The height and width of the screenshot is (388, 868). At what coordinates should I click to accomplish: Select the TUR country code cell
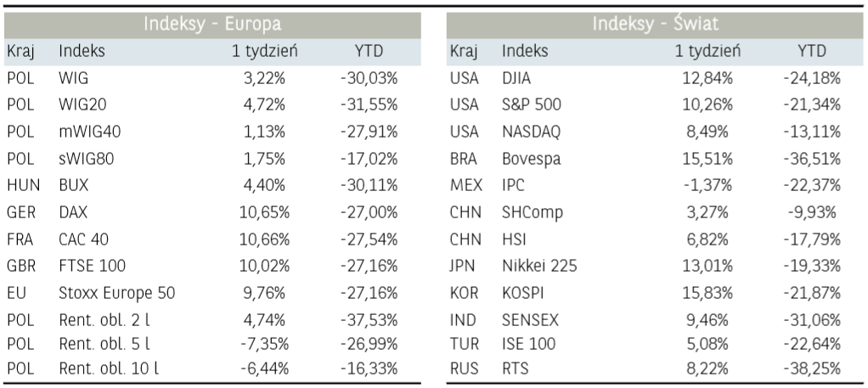(465, 343)
